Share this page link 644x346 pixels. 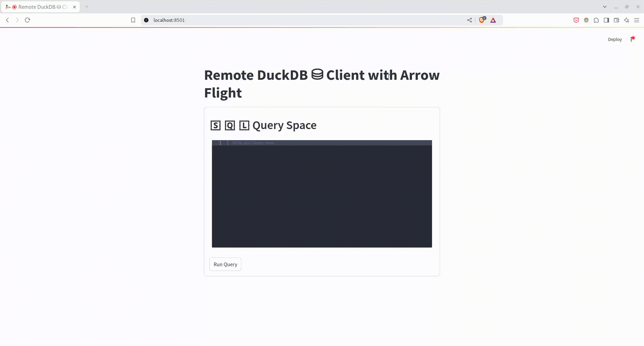tap(470, 20)
